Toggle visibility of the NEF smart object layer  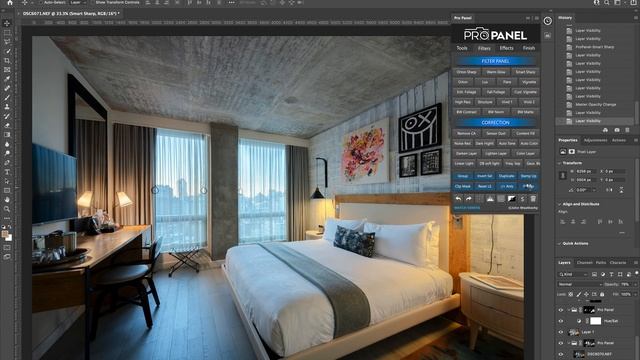[561, 354]
